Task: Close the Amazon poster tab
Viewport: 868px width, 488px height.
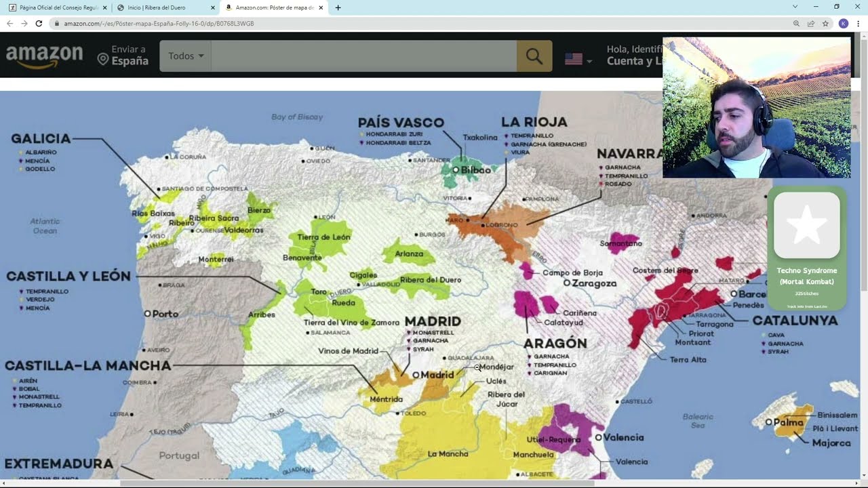Action: click(321, 7)
